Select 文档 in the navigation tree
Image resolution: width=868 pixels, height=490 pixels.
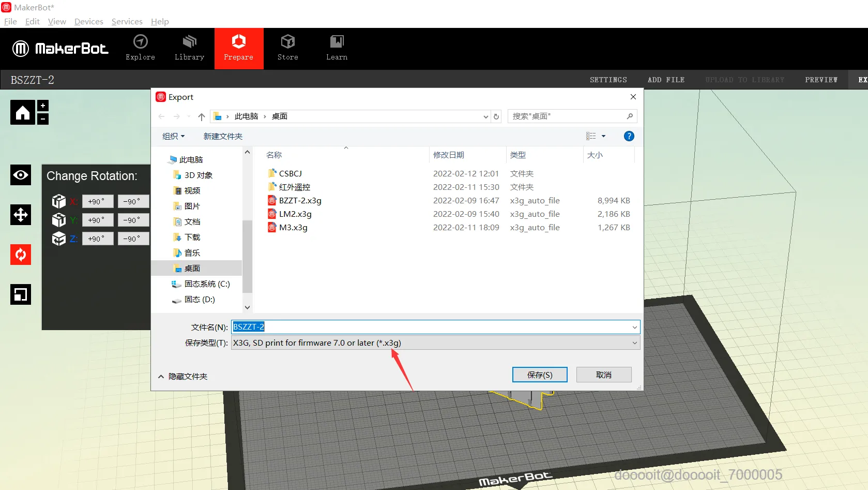tap(192, 221)
